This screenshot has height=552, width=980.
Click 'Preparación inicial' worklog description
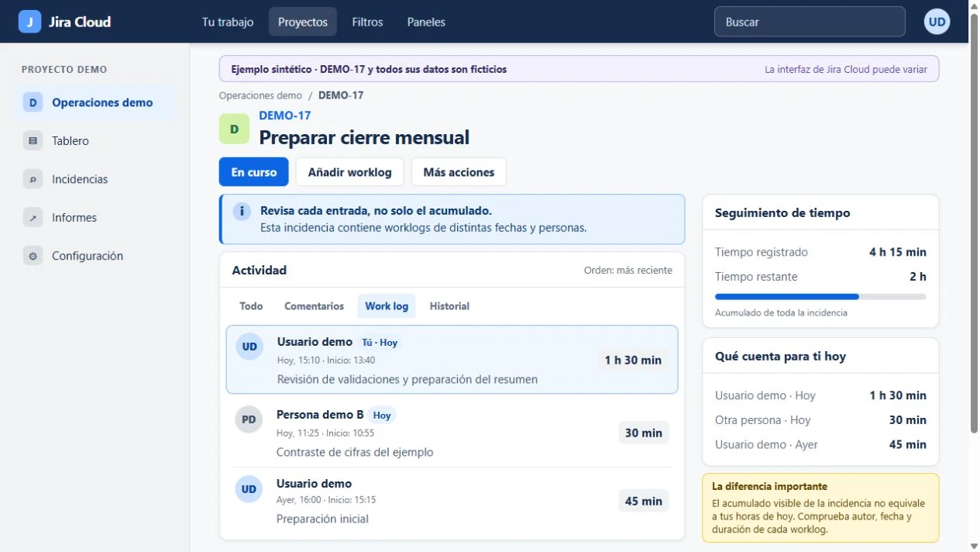point(322,519)
